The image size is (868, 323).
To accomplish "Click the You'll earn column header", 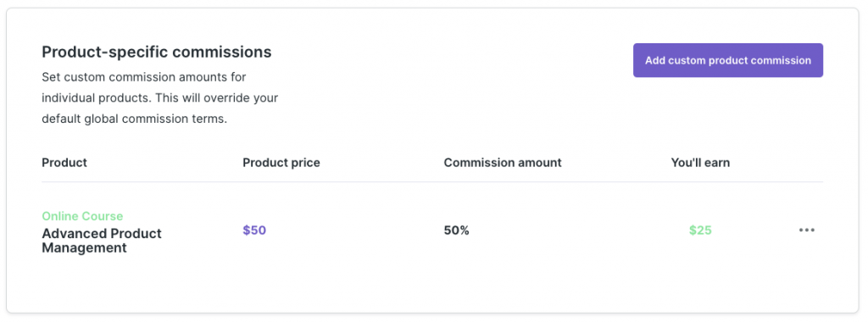I will tap(700, 163).
